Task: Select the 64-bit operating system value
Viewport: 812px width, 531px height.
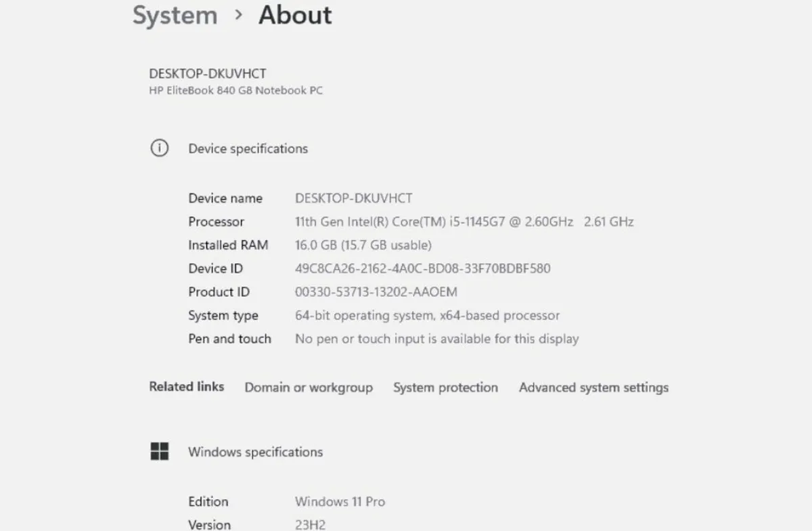Action: (428, 315)
